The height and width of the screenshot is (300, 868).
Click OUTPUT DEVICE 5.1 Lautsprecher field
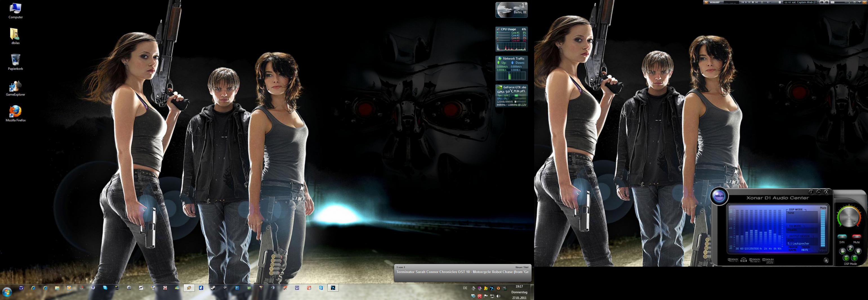(x=802, y=242)
